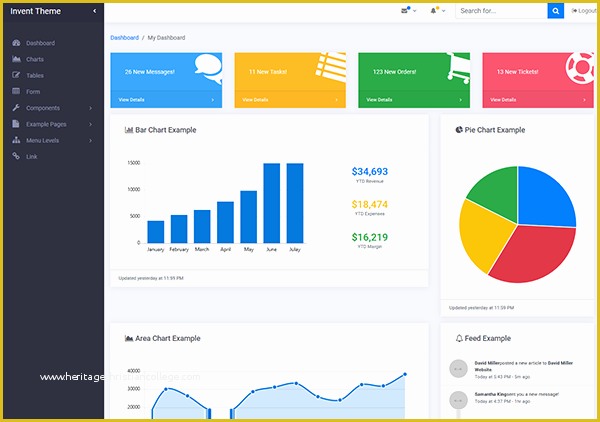This screenshot has width=600, height=422.
Task: Click the pie icon beside Pie Chart Example
Action: pyautogui.click(x=459, y=130)
